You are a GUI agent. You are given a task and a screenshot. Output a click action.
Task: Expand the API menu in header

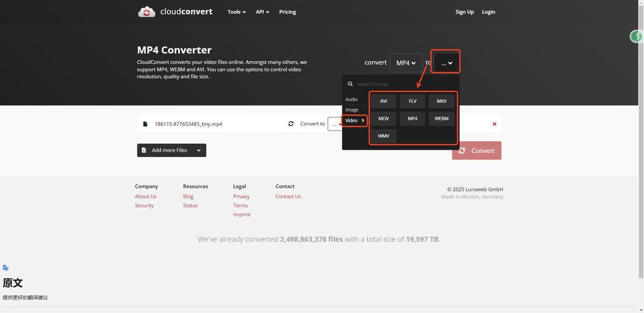(262, 12)
